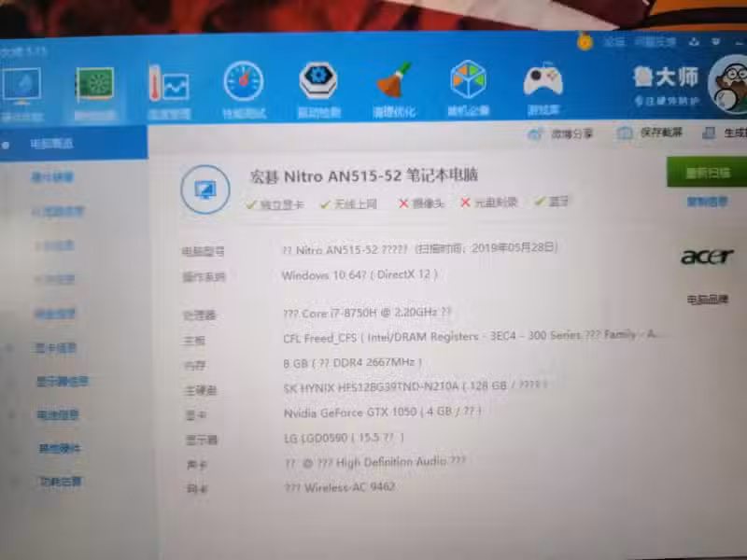Open the title bar dropdown menu arrow
Screen dimensions: 747x560
click(715, 42)
